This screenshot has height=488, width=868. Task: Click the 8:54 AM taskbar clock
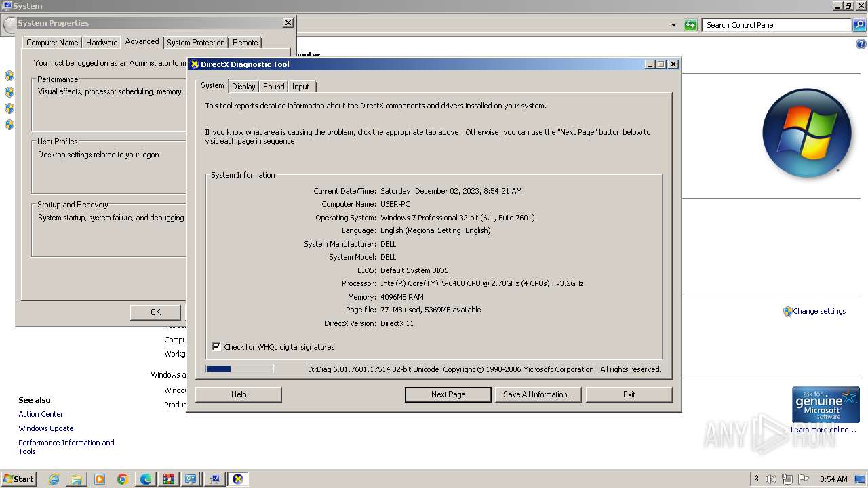point(833,479)
